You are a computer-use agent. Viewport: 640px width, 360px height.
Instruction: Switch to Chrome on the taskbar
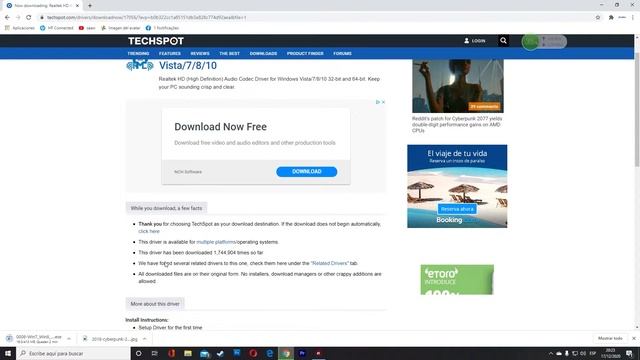point(286,353)
